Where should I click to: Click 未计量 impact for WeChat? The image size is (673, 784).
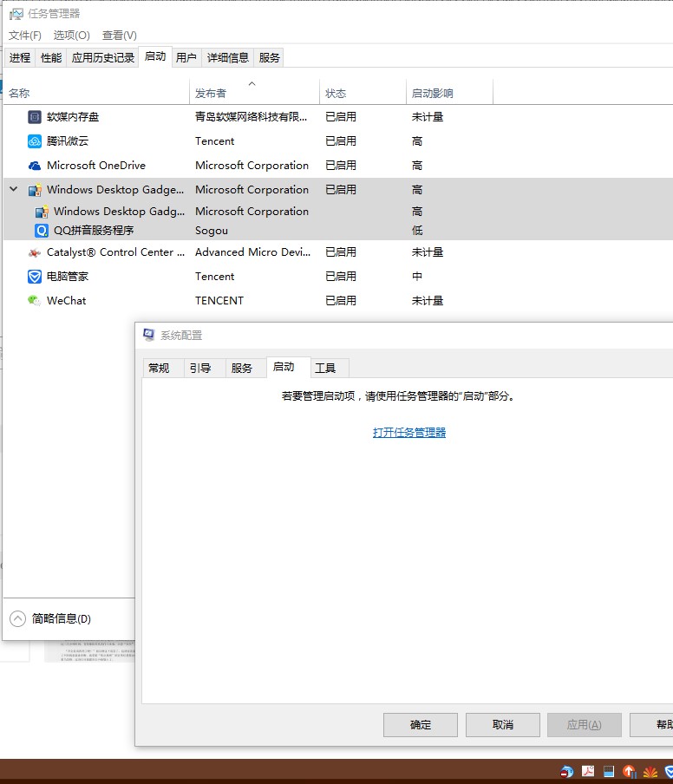(x=428, y=301)
